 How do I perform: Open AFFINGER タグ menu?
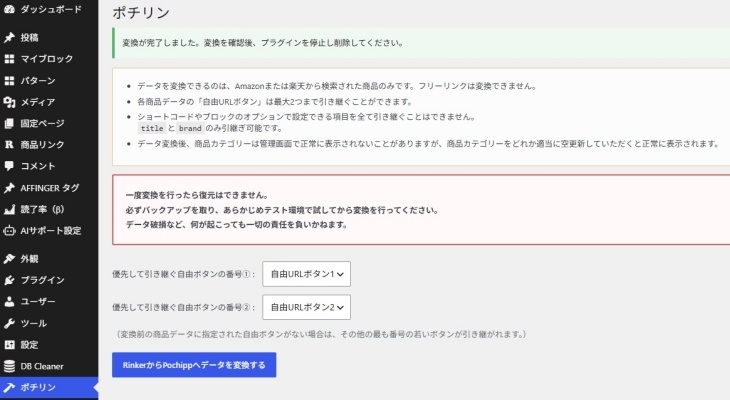tap(49, 188)
